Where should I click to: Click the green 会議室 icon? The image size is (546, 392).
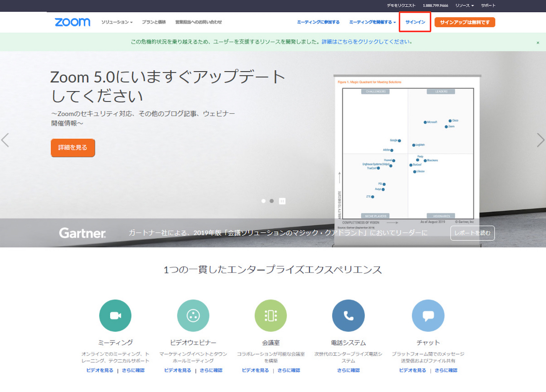point(271,316)
